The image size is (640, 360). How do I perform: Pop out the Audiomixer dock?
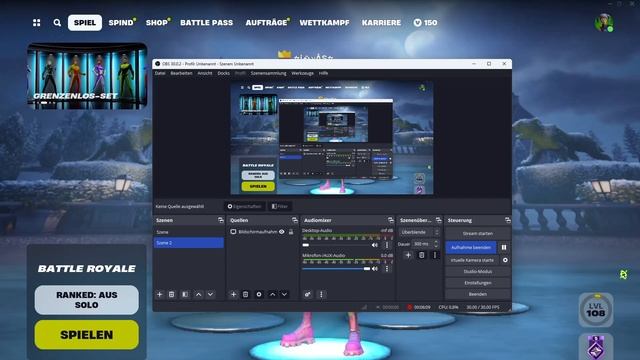(x=391, y=220)
